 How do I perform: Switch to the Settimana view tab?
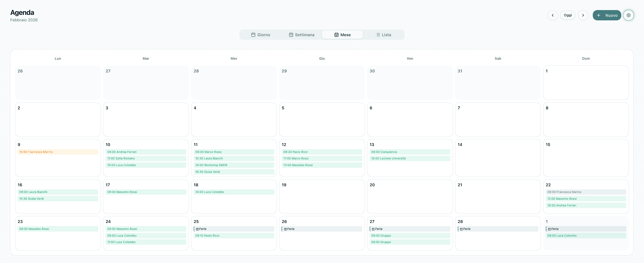click(304, 35)
